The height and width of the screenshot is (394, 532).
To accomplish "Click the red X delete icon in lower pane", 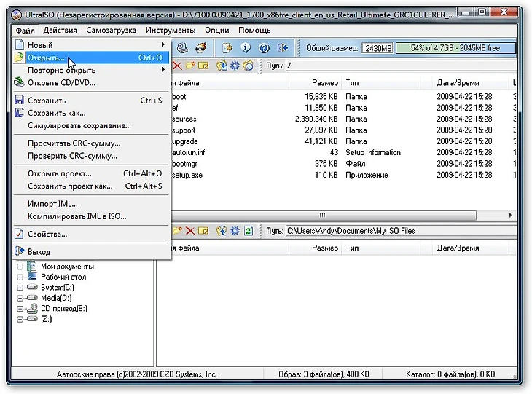I will [190, 231].
